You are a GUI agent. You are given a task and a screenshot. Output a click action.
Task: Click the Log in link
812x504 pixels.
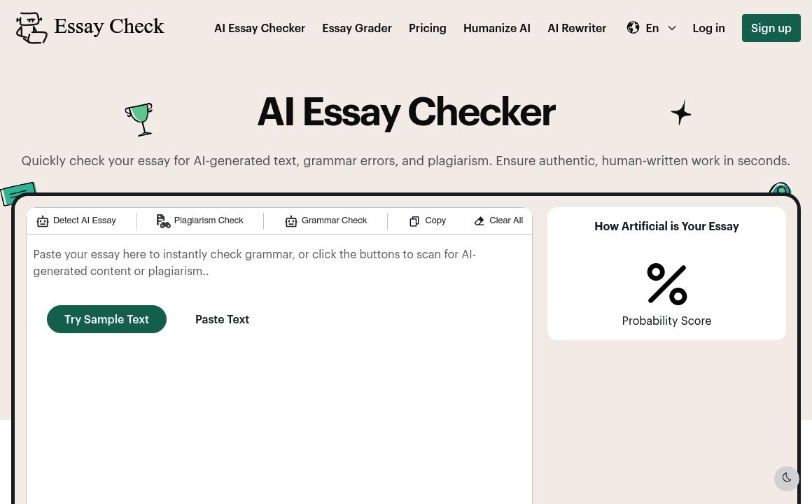[x=708, y=28]
